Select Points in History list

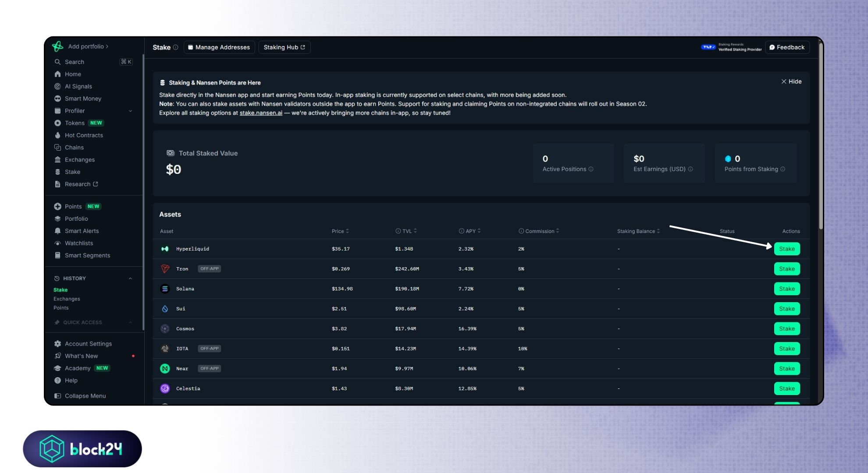(61, 308)
